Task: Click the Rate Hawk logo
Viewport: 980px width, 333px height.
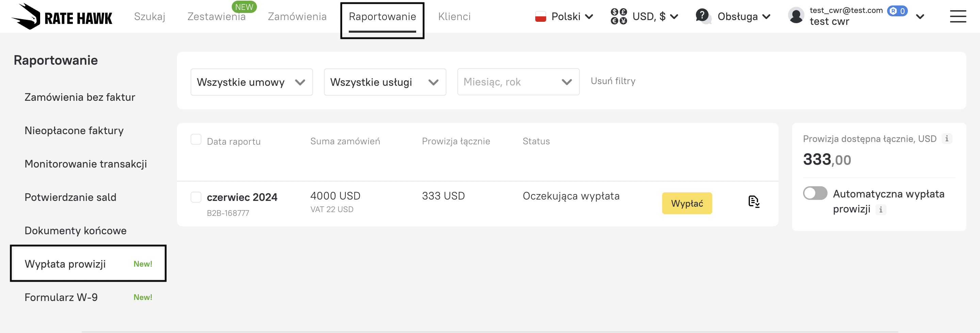Action: pyautogui.click(x=62, y=17)
